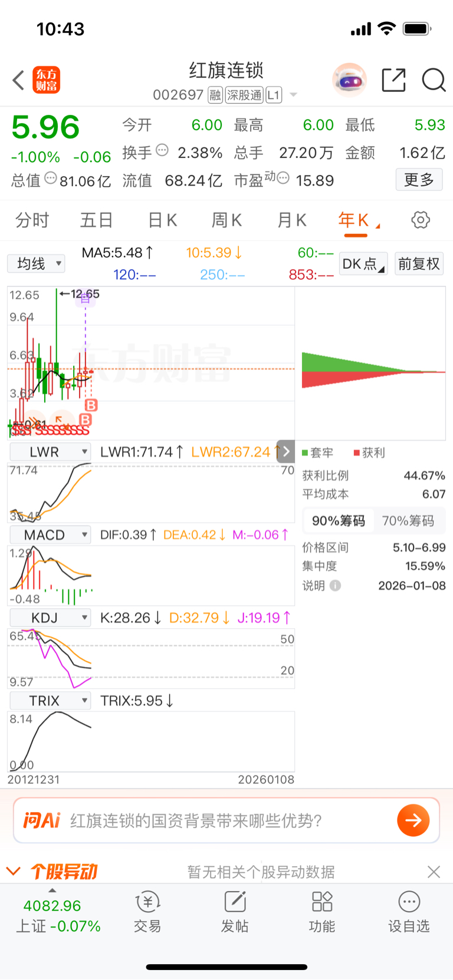Open the 东方财富 logo icon

click(46, 80)
